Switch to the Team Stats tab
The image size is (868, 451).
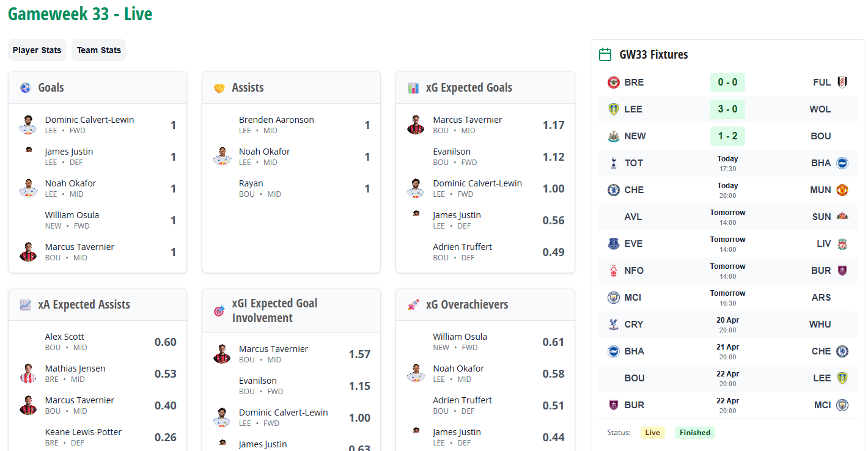(x=99, y=50)
